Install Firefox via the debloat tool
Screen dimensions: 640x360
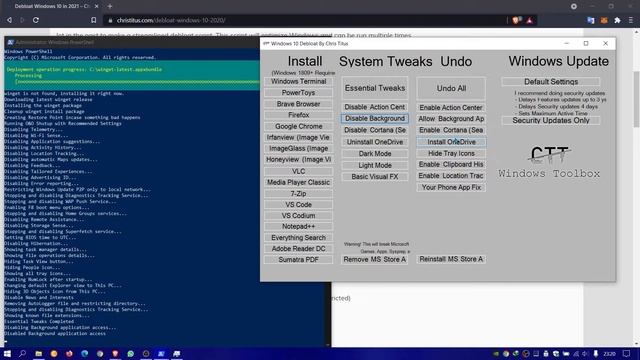point(298,115)
